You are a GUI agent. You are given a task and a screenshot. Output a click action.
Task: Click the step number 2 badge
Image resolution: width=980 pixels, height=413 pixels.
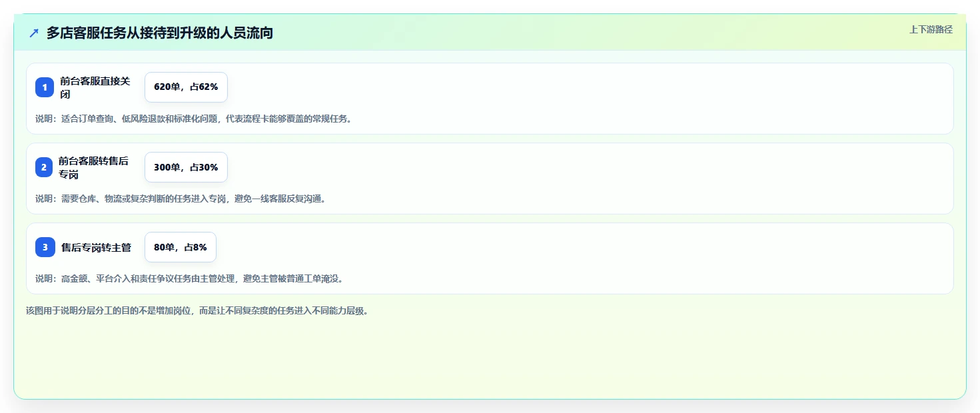(x=44, y=167)
